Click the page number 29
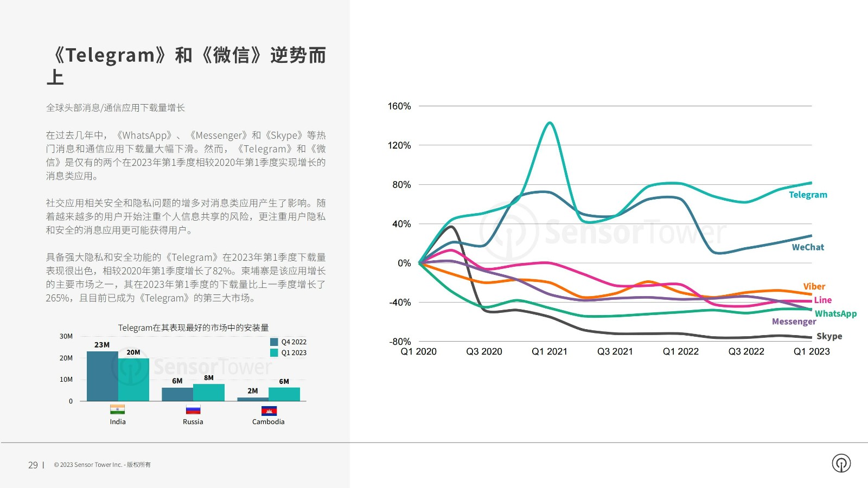The height and width of the screenshot is (488, 868). click(33, 465)
